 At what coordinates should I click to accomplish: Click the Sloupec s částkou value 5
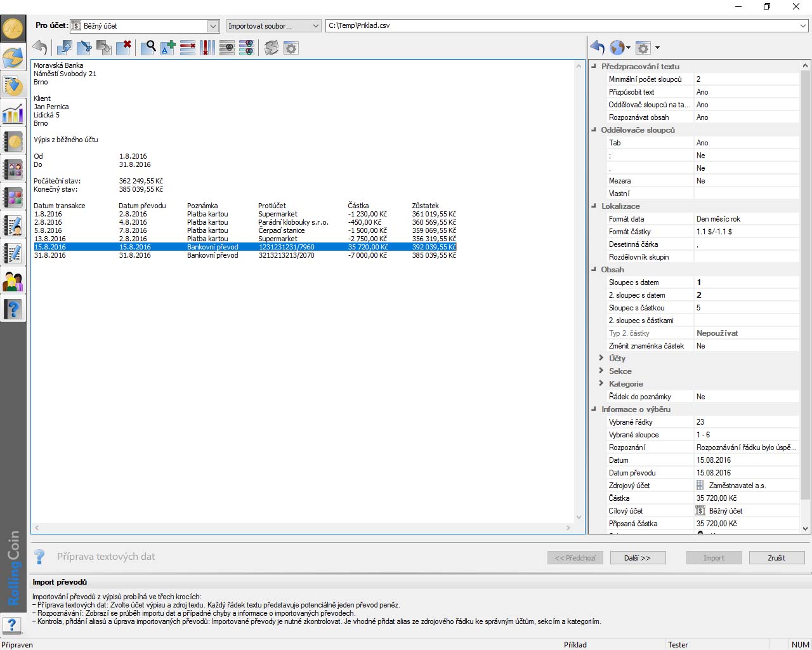click(747, 308)
